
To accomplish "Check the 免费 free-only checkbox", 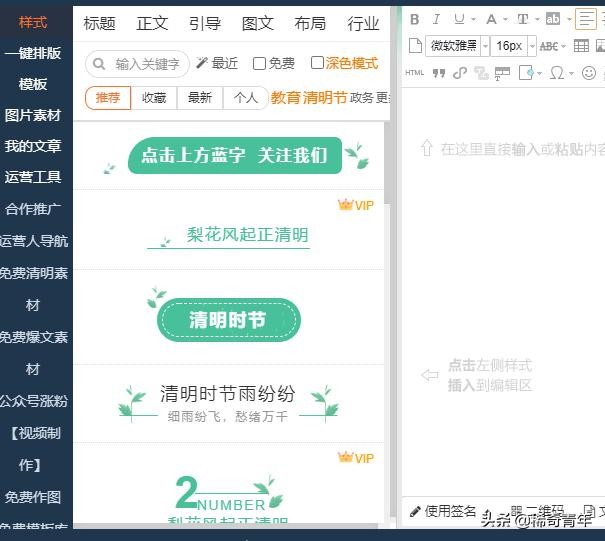I will [x=260, y=63].
